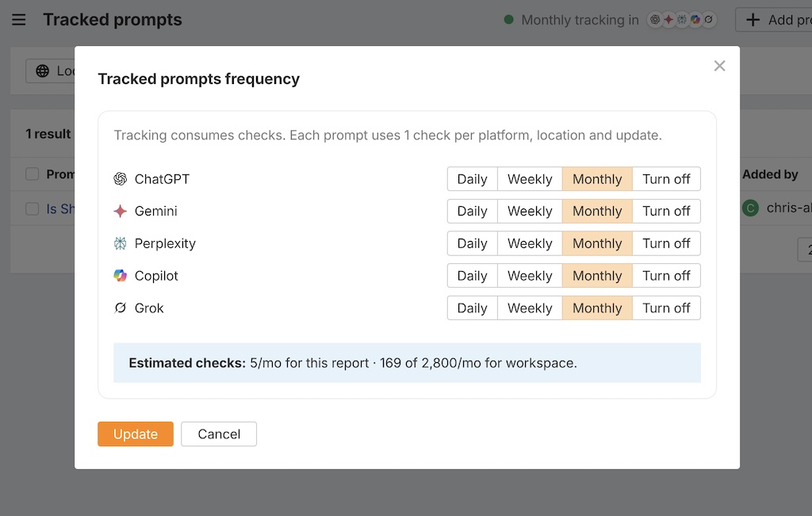Set Perplexity tracking to Daily
812x516 pixels.
(473, 243)
